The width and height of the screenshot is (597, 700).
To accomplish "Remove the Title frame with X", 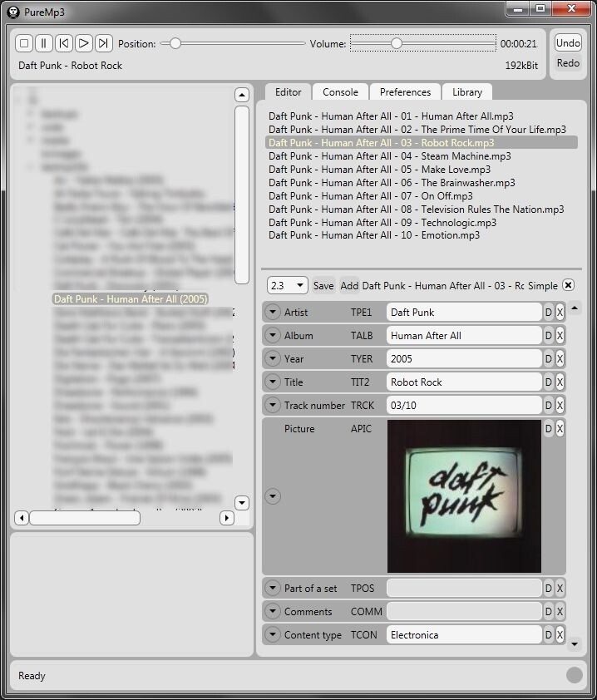I will pos(560,382).
